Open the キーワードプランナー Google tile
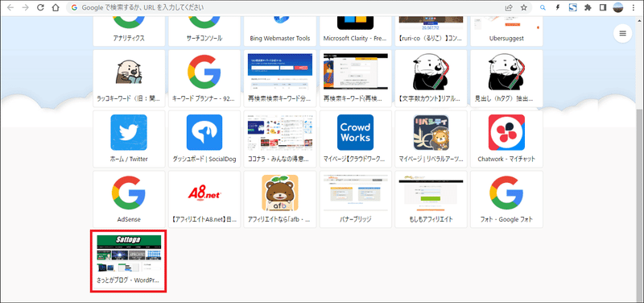 pyautogui.click(x=204, y=78)
